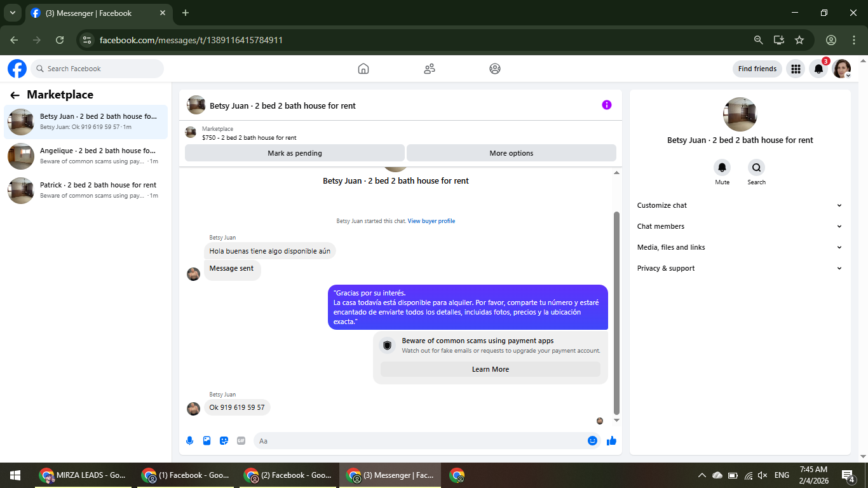Open Chrome profile icon

tap(831, 40)
